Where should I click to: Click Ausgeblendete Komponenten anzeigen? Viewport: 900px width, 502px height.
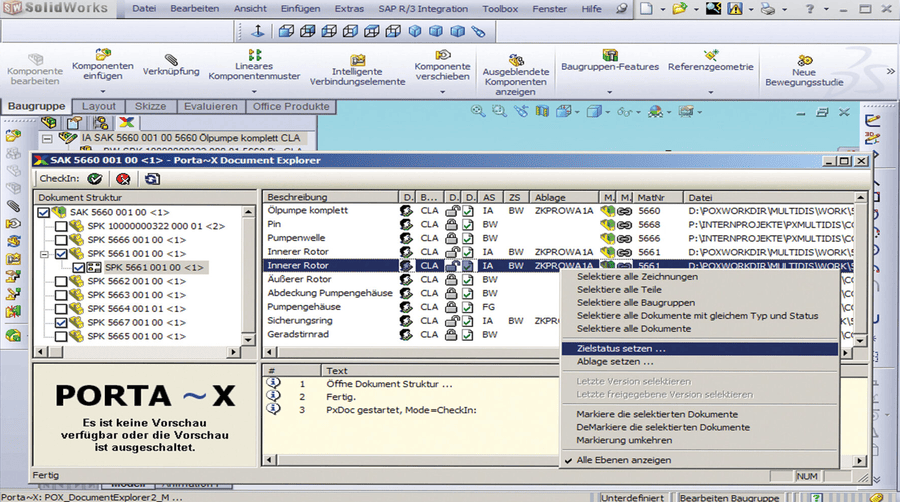pos(515,75)
